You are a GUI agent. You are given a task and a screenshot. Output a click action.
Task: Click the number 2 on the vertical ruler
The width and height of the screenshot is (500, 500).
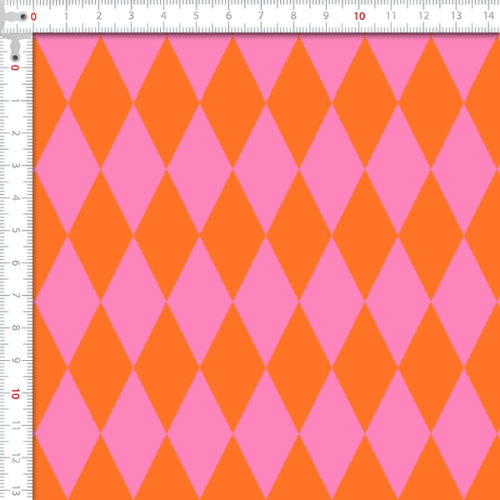[x=15, y=133]
